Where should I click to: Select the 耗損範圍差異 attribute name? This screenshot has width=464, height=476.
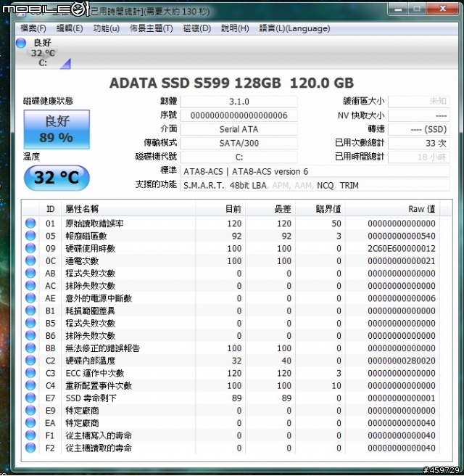[x=91, y=311]
